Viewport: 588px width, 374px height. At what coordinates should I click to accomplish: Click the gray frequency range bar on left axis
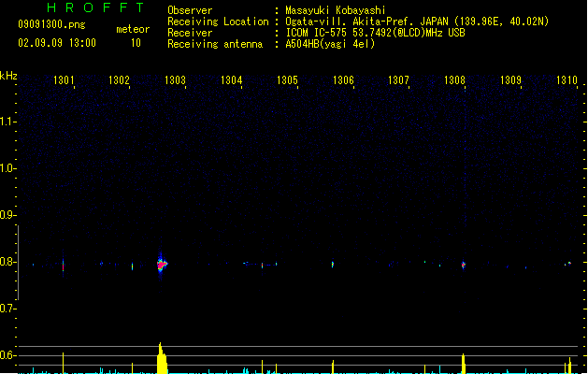[19, 263]
